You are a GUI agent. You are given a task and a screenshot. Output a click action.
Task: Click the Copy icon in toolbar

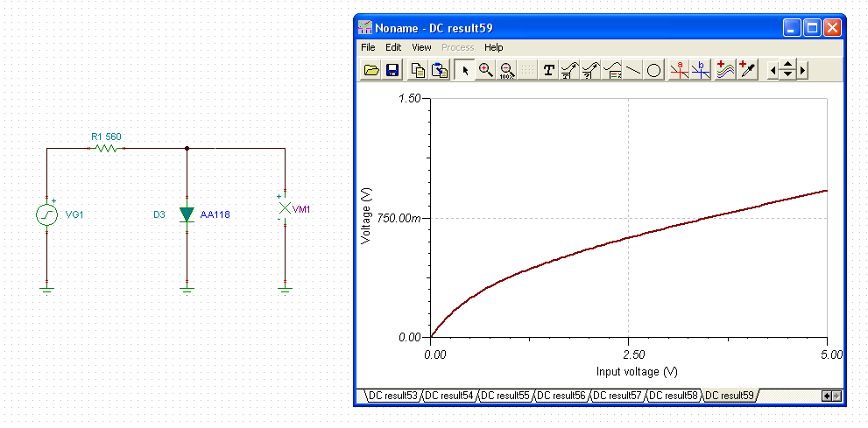419,70
